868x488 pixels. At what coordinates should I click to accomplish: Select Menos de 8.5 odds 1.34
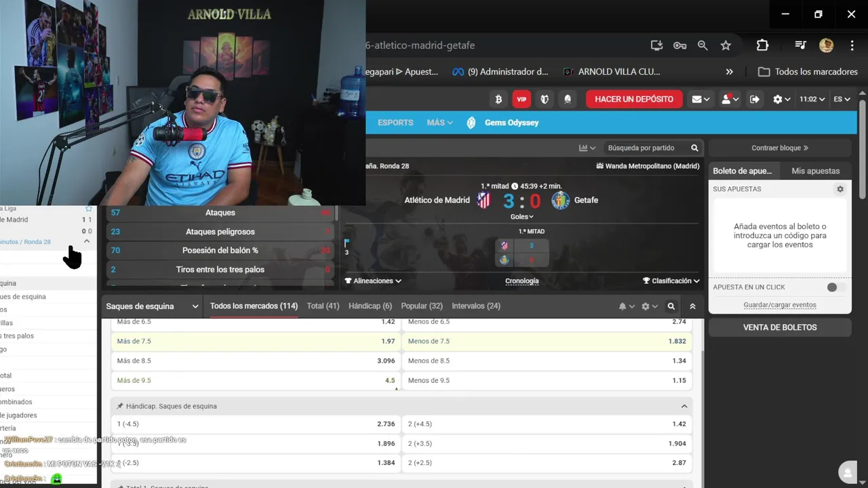(x=547, y=361)
